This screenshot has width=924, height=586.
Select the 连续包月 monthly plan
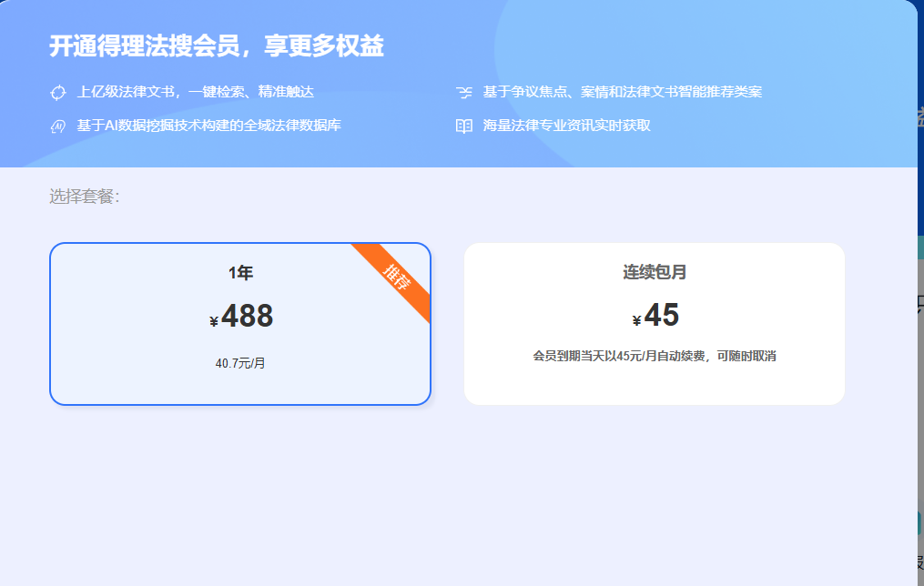[655, 323]
